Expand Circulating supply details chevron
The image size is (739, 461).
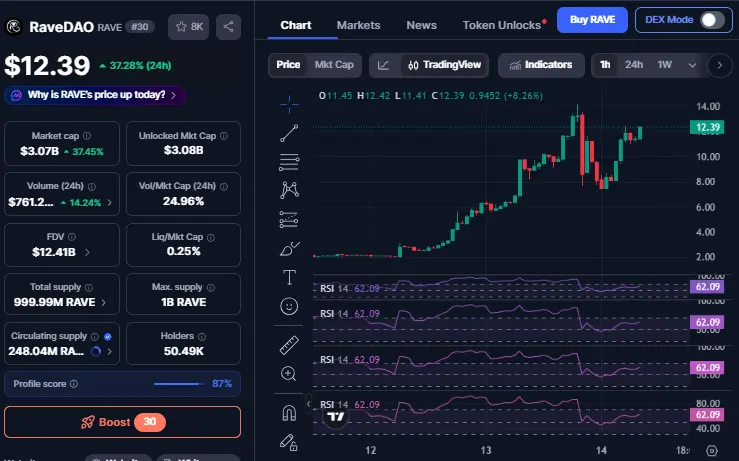click(109, 351)
